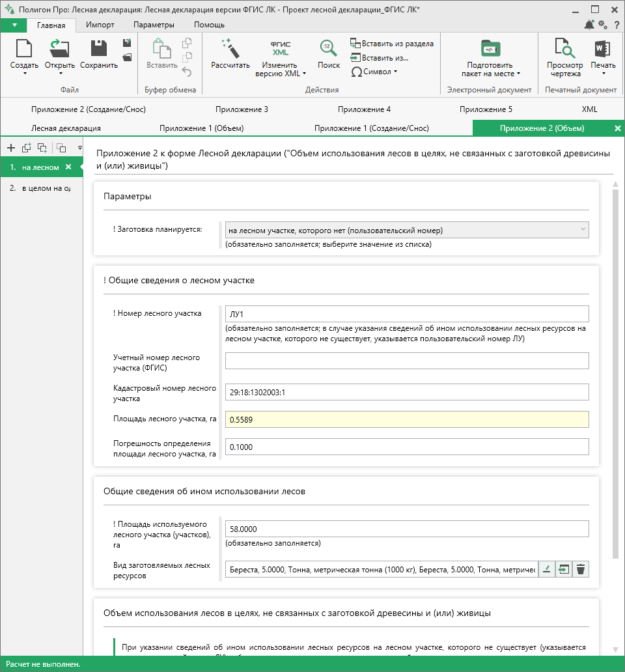The image size is (625, 672).
Task: Click the copy icon in Буфер обмена
Action: pos(187,43)
